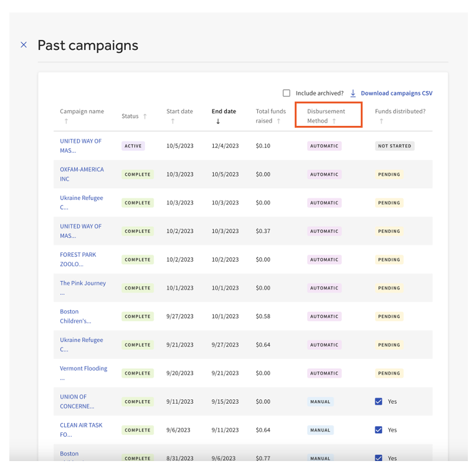Click Download campaigns CSV link
The image size is (476, 471).
pyautogui.click(x=396, y=93)
